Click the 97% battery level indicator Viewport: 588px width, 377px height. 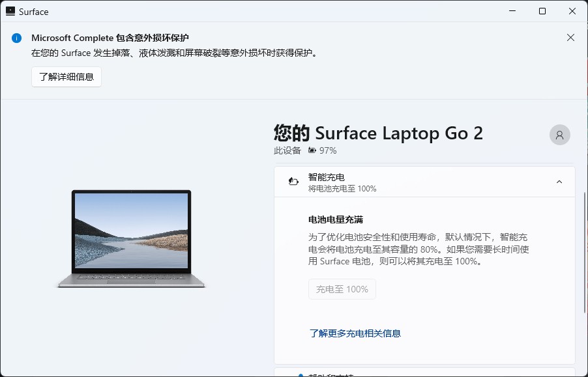click(329, 150)
